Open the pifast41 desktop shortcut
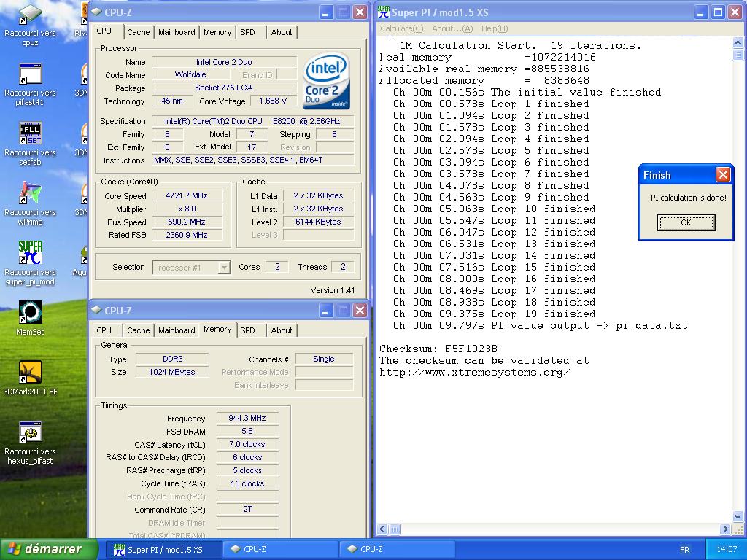This screenshot has width=747, height=560. 30,75
